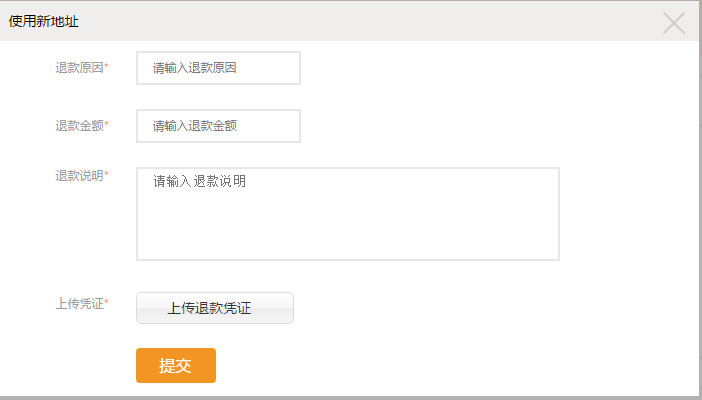
Task: Click the 退款原因 field label
Action: (79, 68)
